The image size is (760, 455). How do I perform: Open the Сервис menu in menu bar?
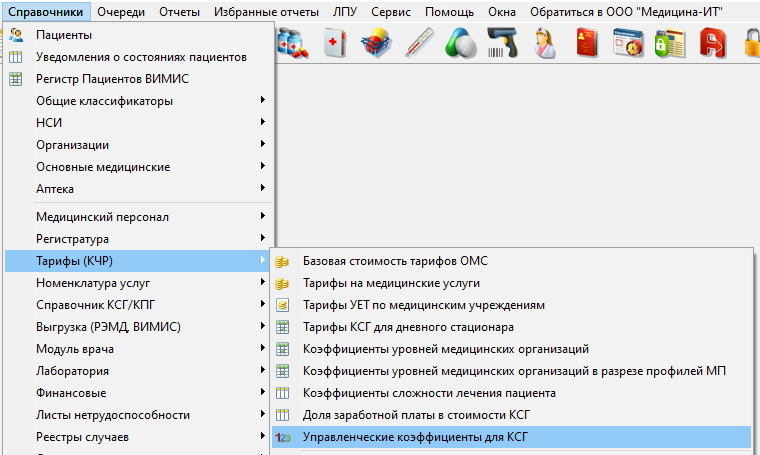389,12
